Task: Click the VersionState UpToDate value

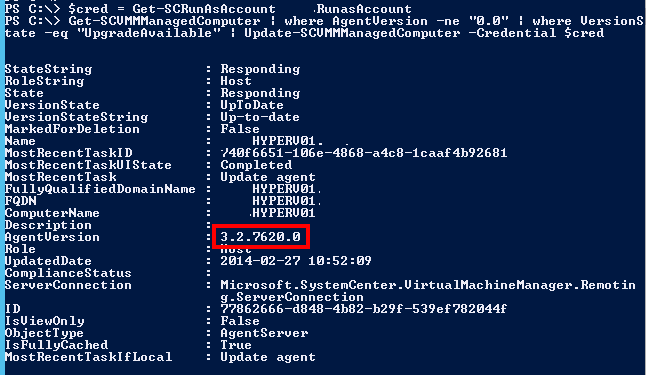Action: click(252, 105)
